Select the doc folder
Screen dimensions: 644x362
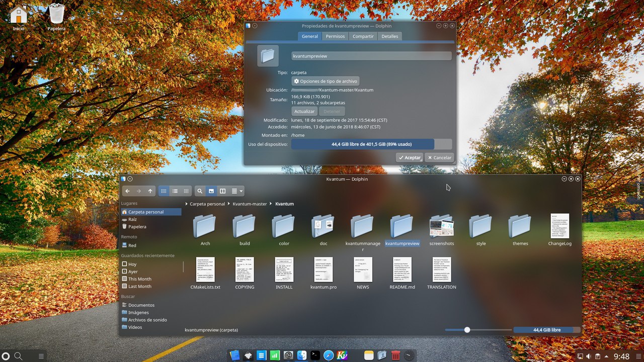(323, 230)
